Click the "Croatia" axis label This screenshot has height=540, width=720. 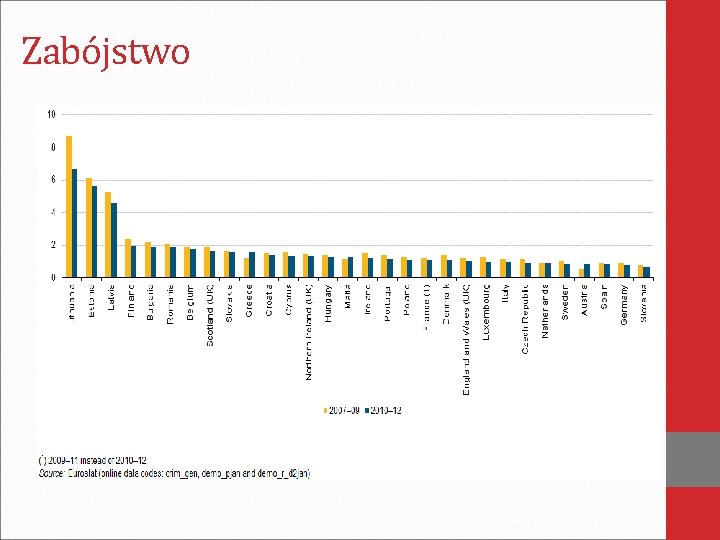pos(269,301)
